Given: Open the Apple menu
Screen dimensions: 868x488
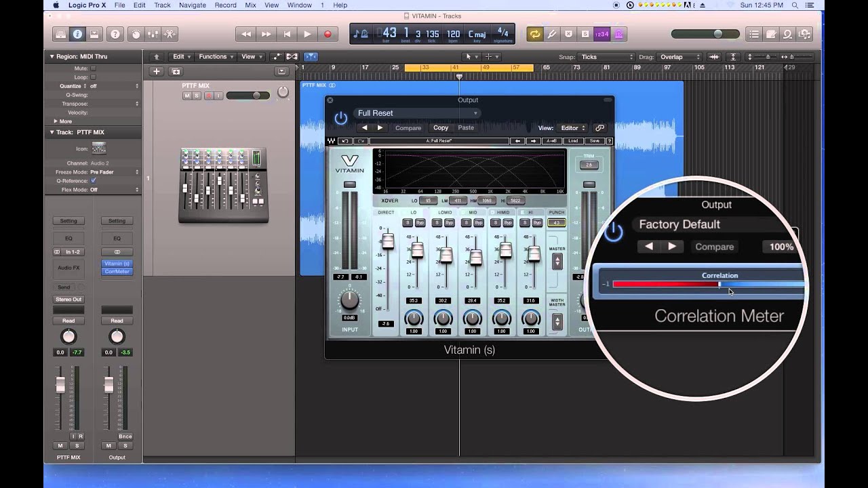Looking at the screenshot, I should (x=56, y=5).
